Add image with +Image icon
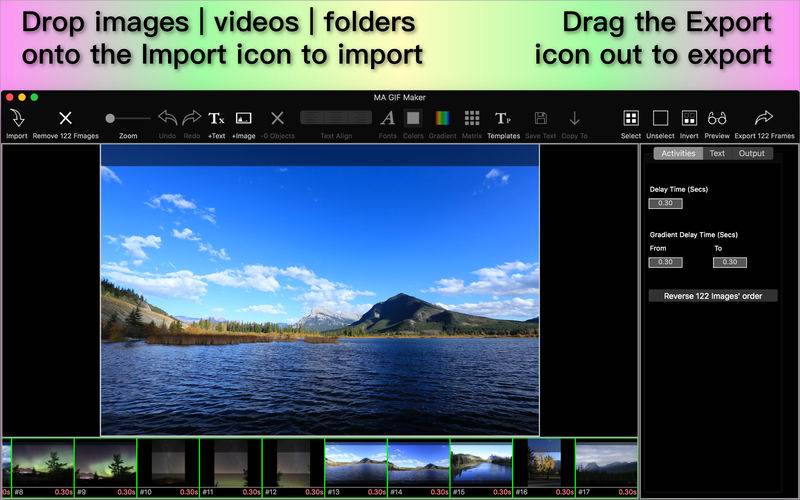This screenshot has width=800, height=500. point(243,118)
